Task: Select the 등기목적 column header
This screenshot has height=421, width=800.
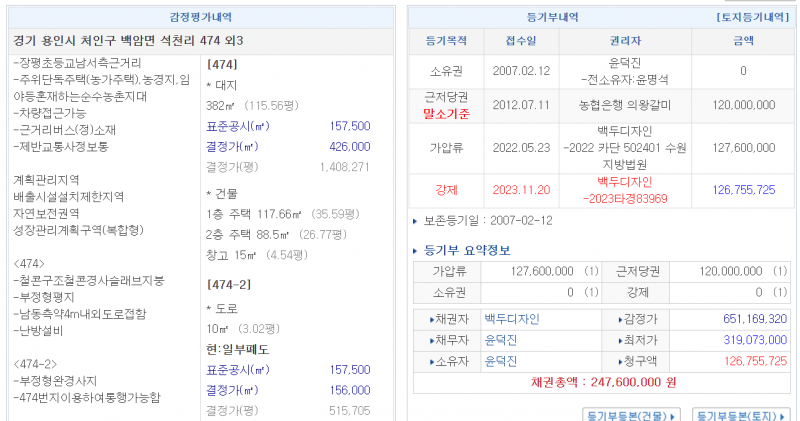Action: pyautogui.click(x=446, y=42)
